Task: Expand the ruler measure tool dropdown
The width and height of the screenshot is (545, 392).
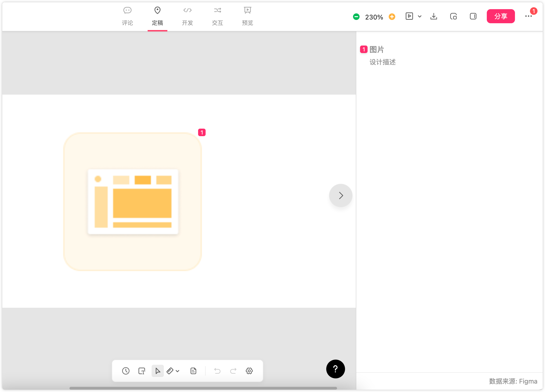Action: click(177, 371)
